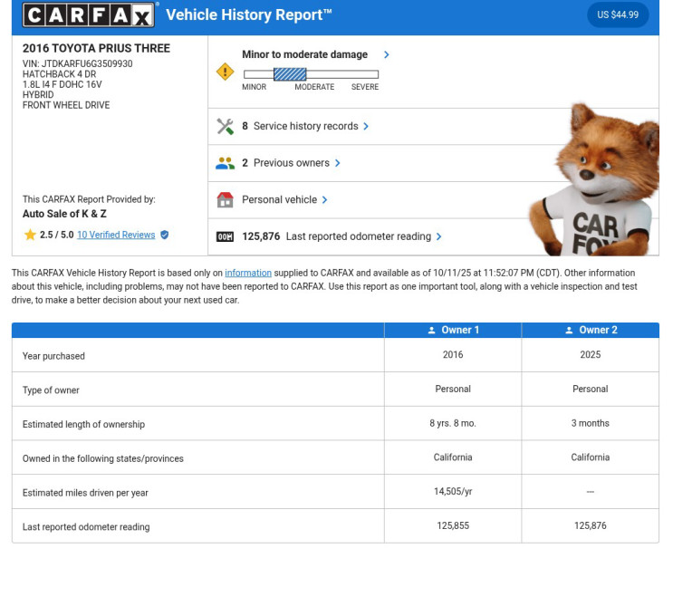Click the yellow damage warning icon
Screen dimensions: 673x616
click(225, 72)
